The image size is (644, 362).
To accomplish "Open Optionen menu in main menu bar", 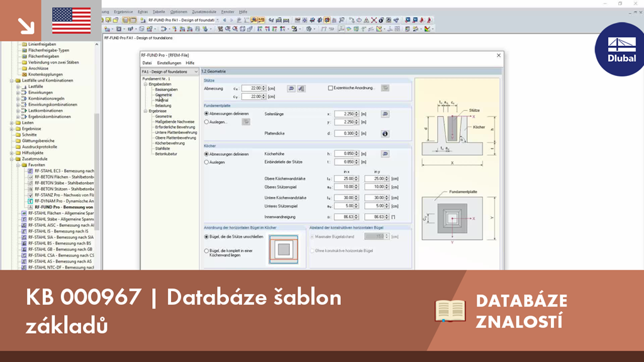I will 179,12.
